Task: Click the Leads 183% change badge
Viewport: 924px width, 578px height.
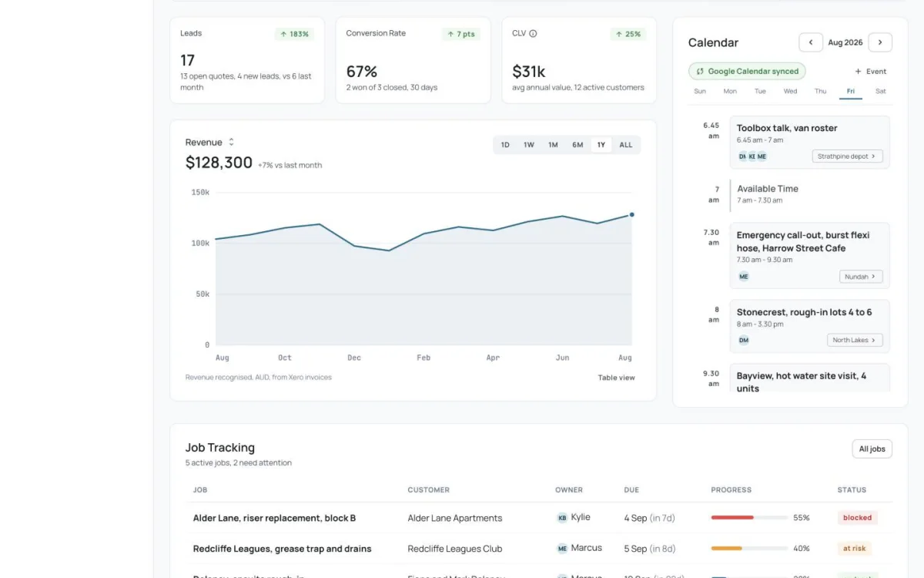Action: point(294,34)
